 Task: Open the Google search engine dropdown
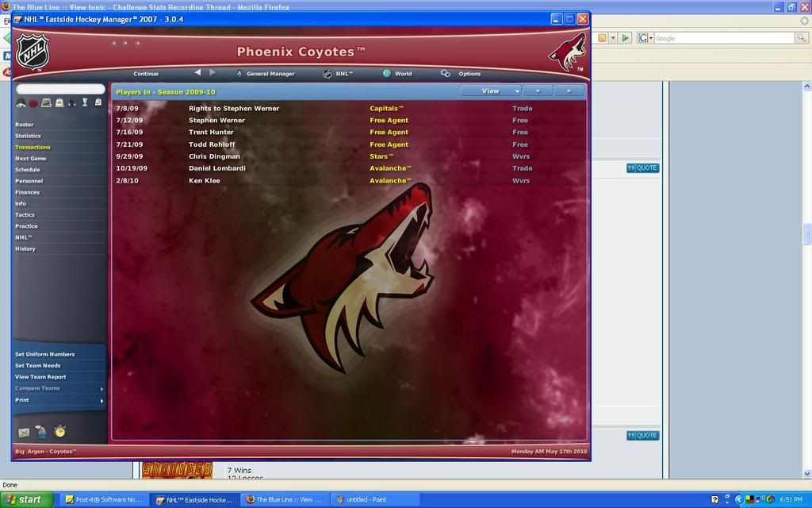click(645, 38)
